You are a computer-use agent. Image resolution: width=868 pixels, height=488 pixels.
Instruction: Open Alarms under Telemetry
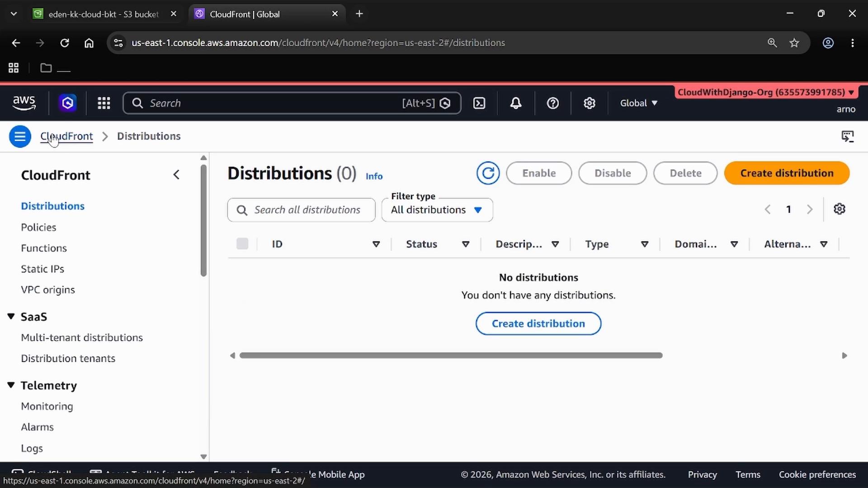click(x=37, y=427)
